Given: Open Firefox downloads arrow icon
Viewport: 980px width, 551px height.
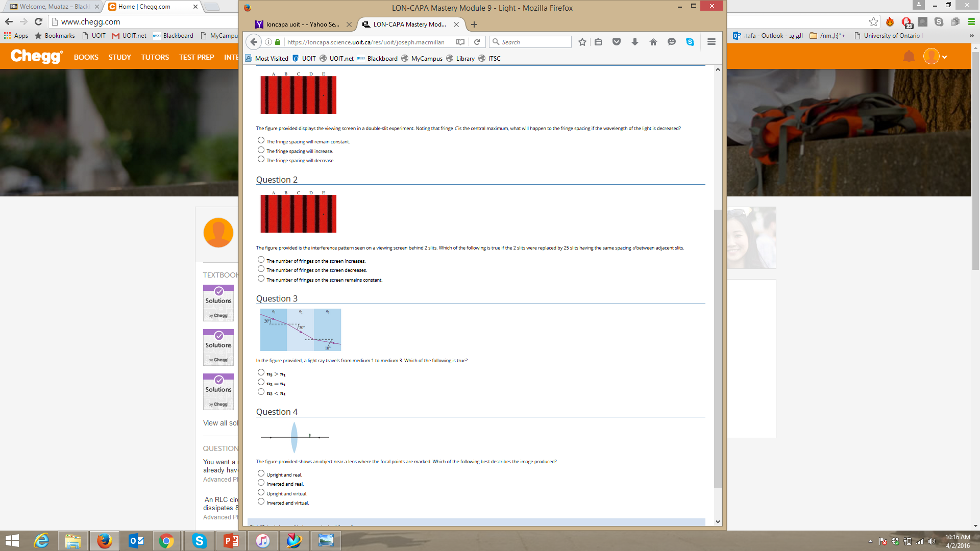Looking at the screenshot, I should [x=634, y=42].
